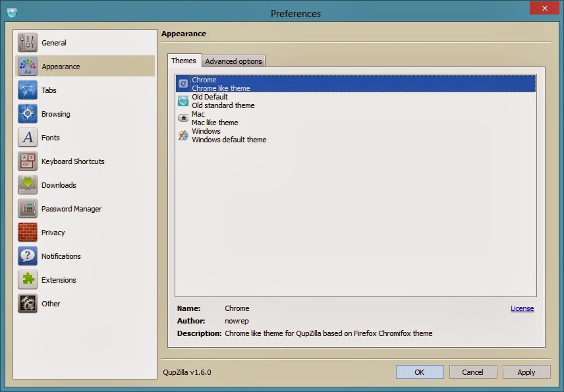Viewport: 564px width, 392px height.
Task: Click the General sliders icon
Action: pos(27,42)
